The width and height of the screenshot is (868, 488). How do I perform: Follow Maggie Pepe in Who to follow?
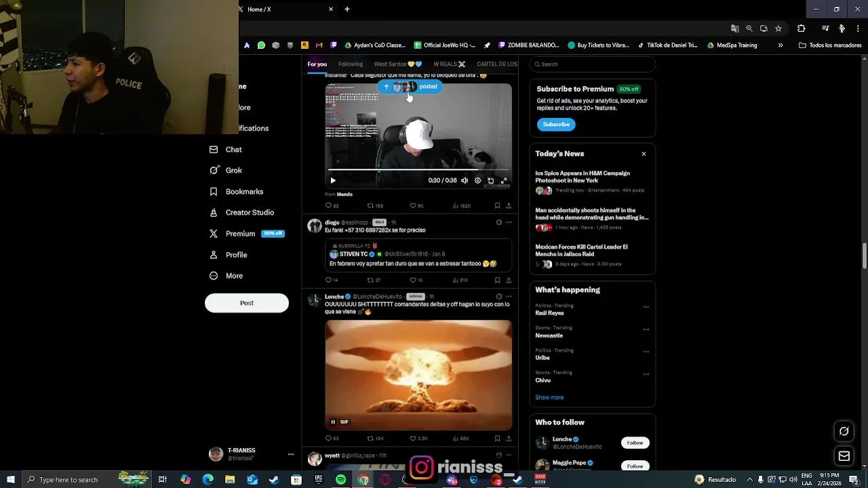[x=635, y=466]
